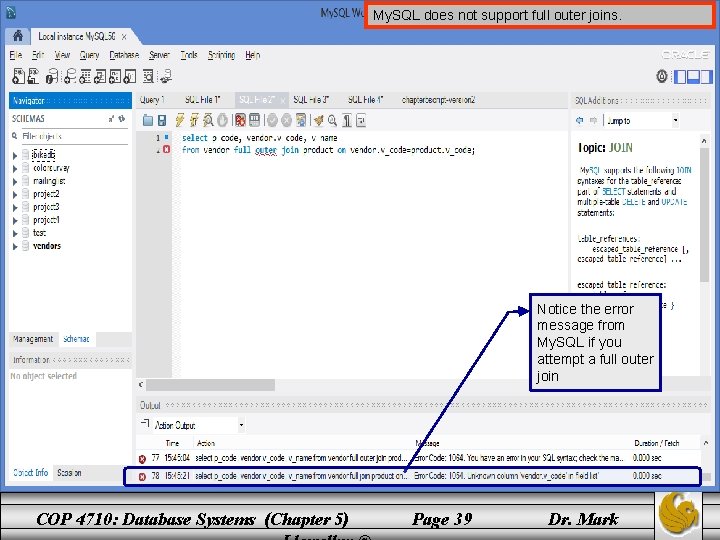
Task: Expand the bikedb schema
Action: (x=15, y=156)
